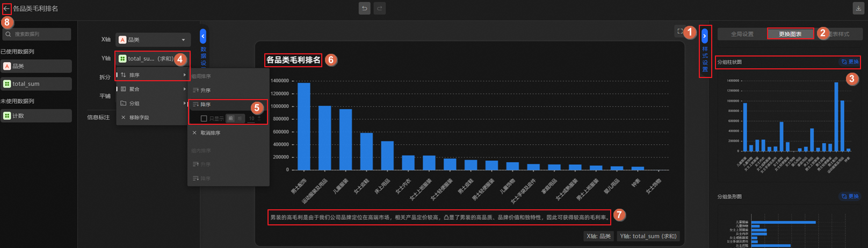
Task: Click the 分组条形图 preview thumbnail
Action: click(x=789, y=226)
